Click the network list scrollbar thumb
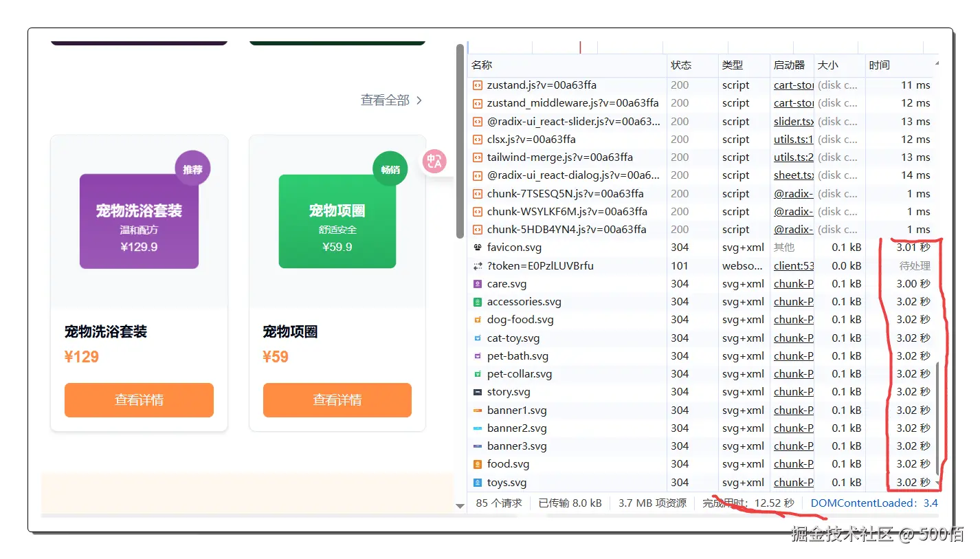The width and height of the screenshot is (980, 559). click(x=937, y=419)
